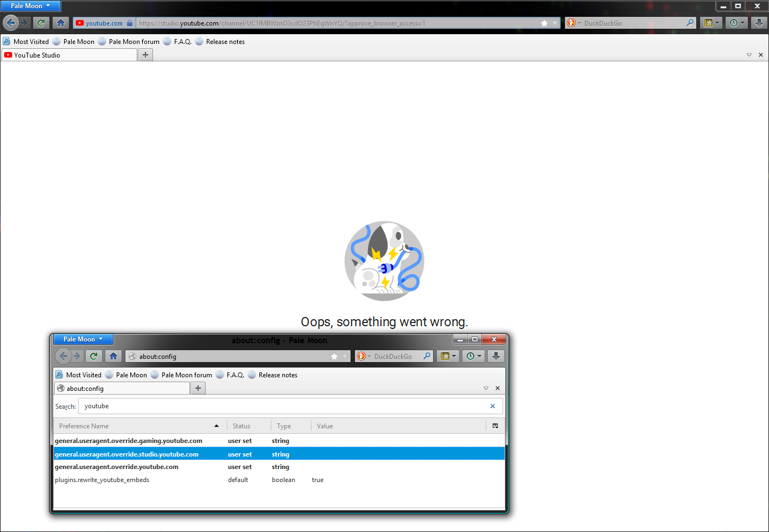This screenshot has width=769, height=532.
Task: Bookmark the about:config page with the star
Action: (334, 356)
